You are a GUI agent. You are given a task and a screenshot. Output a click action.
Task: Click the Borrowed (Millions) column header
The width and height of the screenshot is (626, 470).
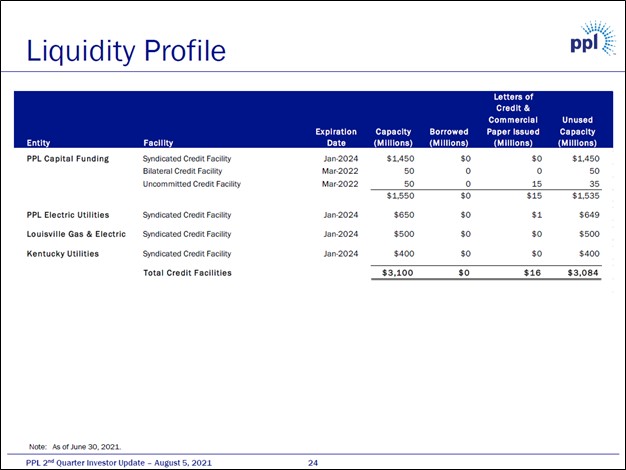coord(449,137)
